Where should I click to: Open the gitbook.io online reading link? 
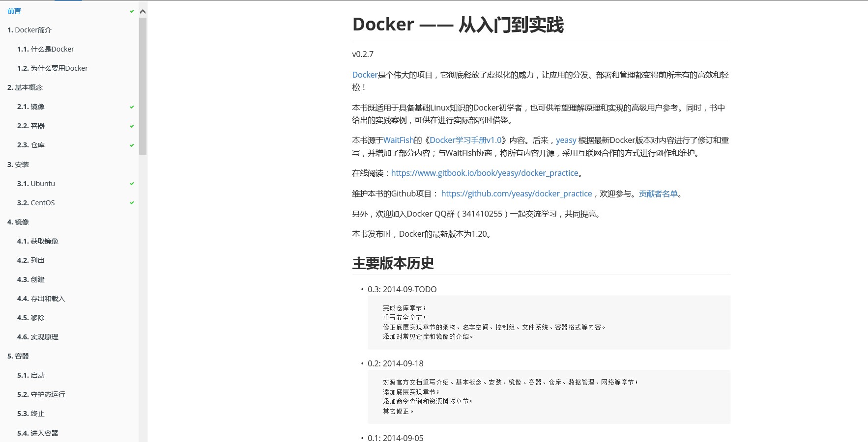[485, 173]
